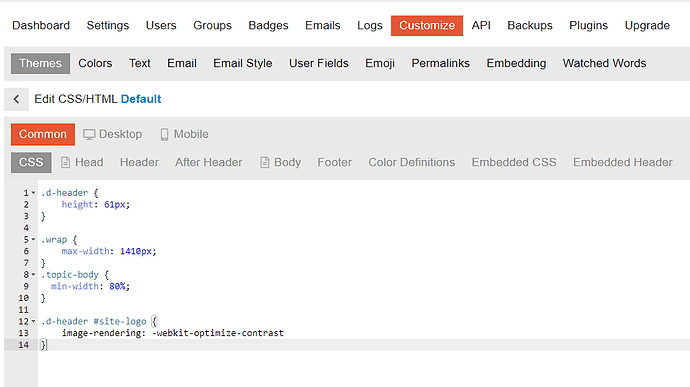
Task: Open the Groups admin page
Action: (x=212, y=26)
